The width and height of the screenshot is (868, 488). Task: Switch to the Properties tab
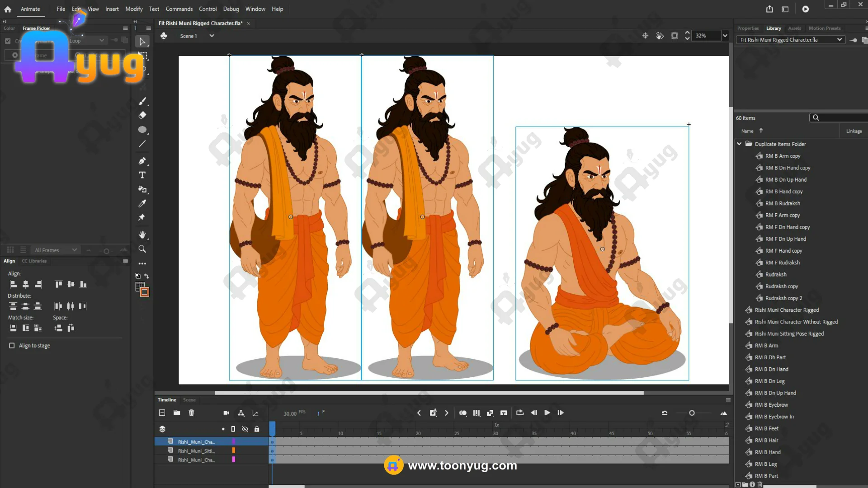coord(748,28)
